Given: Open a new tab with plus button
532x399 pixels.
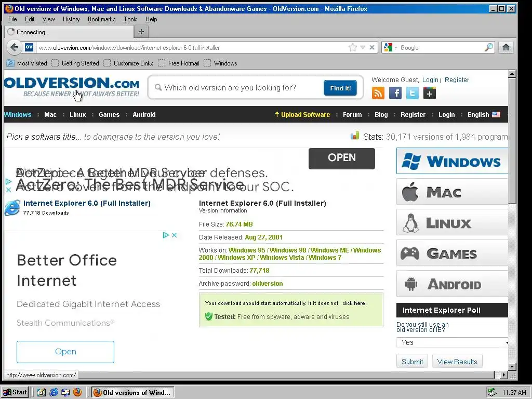Looking at the screenshot, I should point(141,32).
